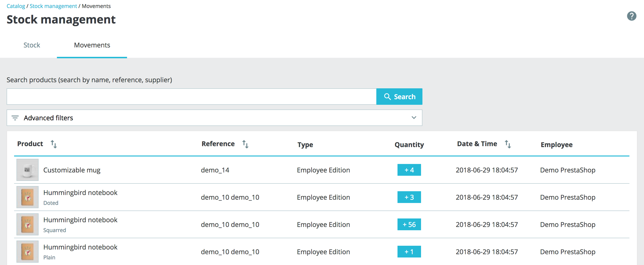Click the Doted Hummingbird notebook thumbnail
The image size is (644, 265).
tap(27, 197)
